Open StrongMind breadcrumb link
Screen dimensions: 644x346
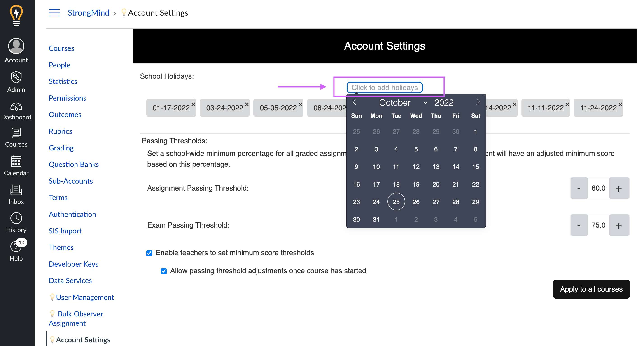coord(89,13)
